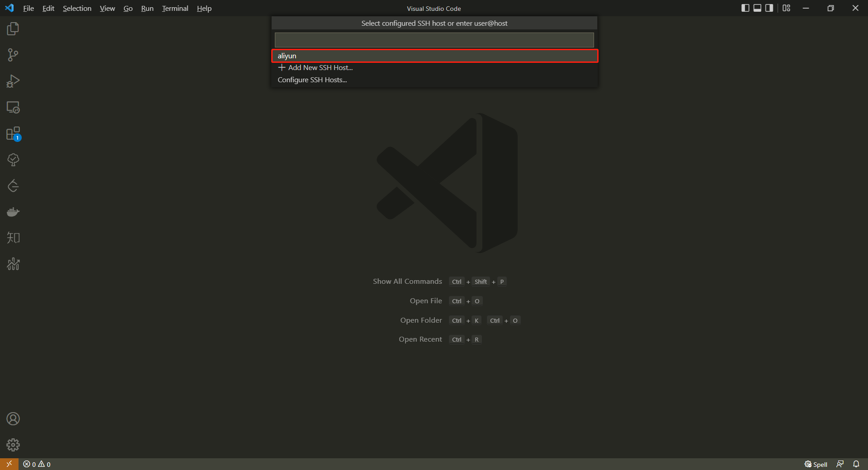
Task: Open the Docker view in activity bar
Action: [13, 212]
